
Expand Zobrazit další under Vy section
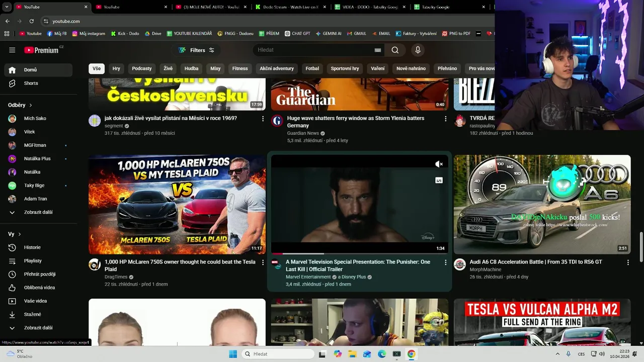[x=38, y=328]
